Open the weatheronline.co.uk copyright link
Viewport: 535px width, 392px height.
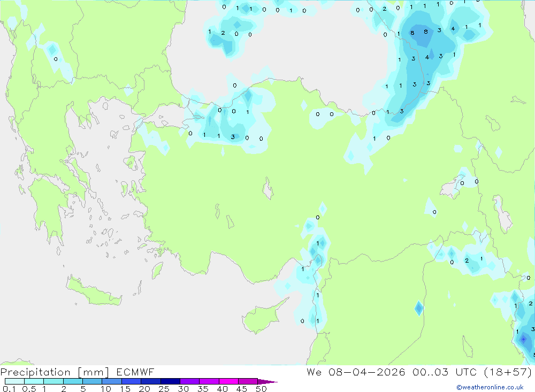click(490, 387)
